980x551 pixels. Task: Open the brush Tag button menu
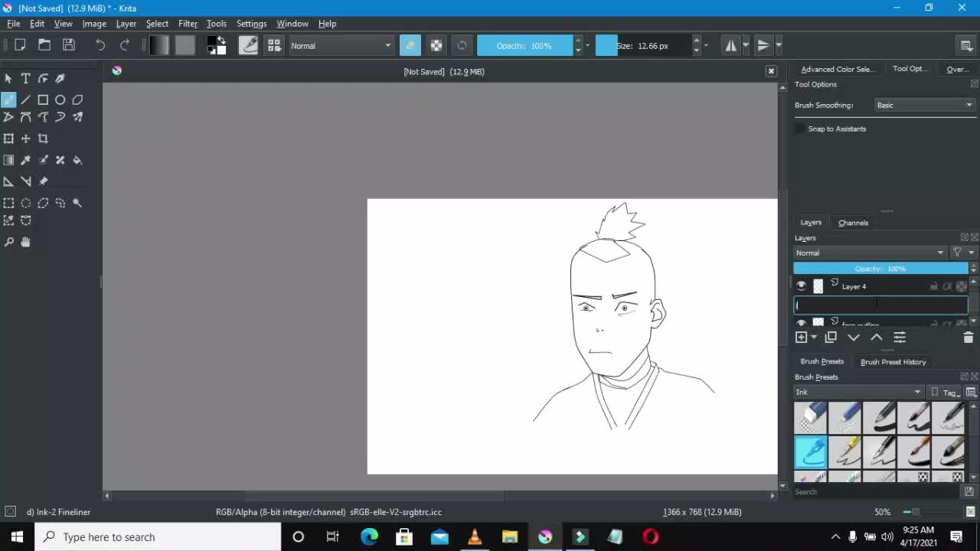[946, 392]
